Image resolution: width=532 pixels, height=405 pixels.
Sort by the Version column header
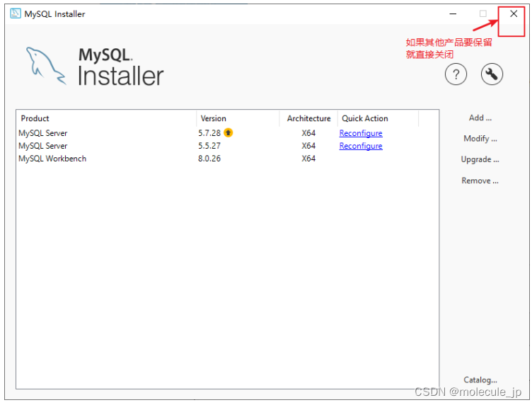[x=238, y=118]
